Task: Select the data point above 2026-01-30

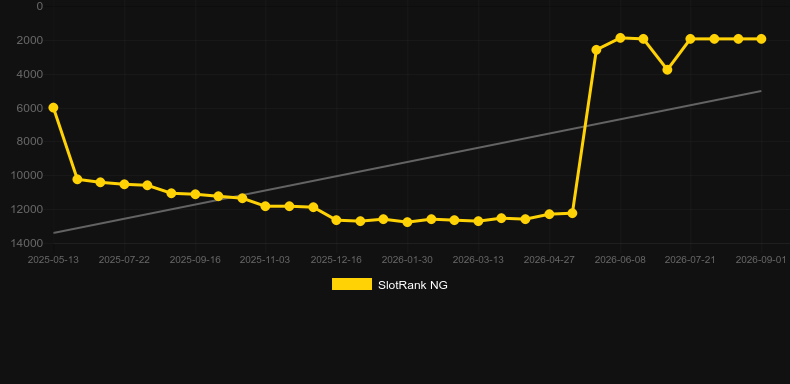Action: pyautogui.click(x=407, y=222)
